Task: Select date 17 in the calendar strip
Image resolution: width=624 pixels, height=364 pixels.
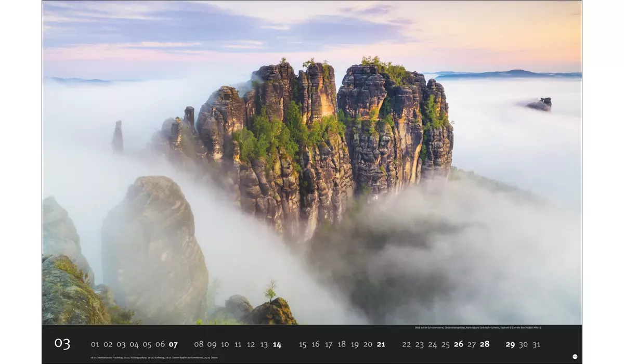Action: pyautogui.click(x=329, y=344)
